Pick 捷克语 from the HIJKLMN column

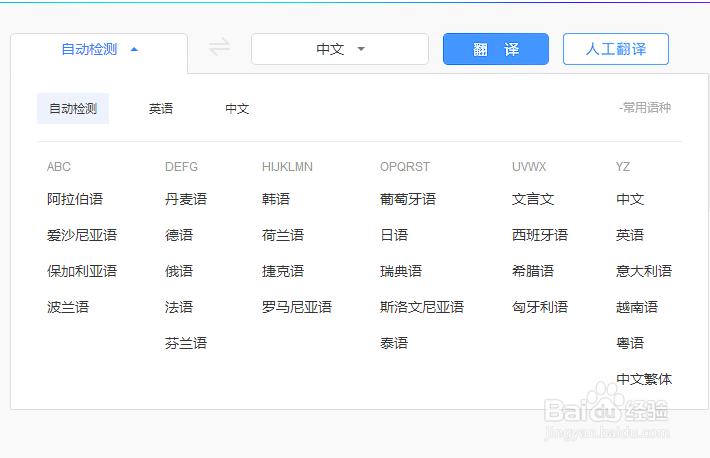(x=283, y=271)
